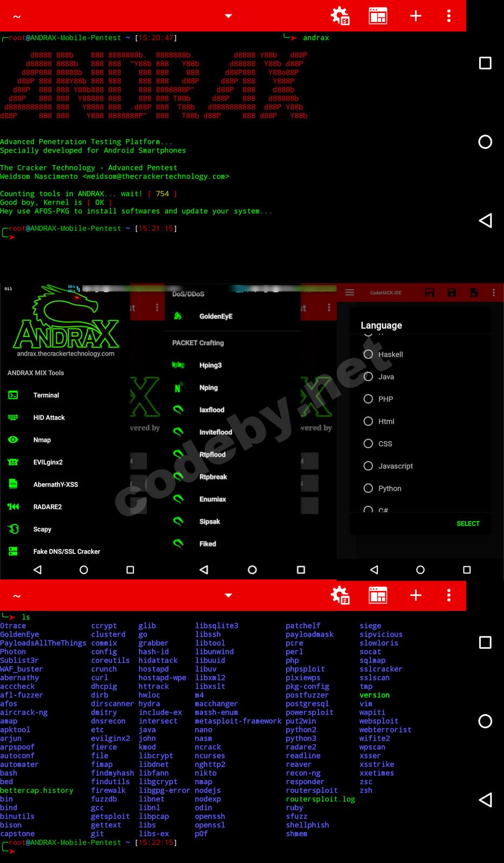
Task: Tap Android back button under ANDRAX sidebar
Action: [38, 570]
